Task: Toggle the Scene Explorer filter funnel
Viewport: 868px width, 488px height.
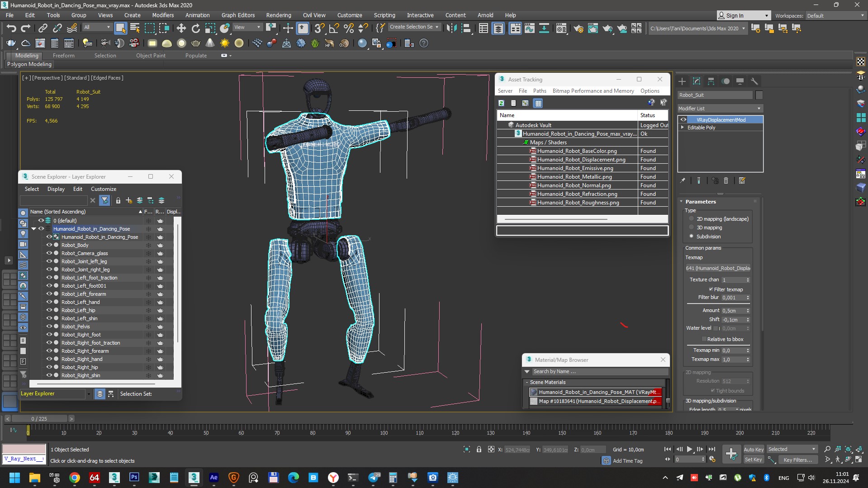Action: [104, 200]
